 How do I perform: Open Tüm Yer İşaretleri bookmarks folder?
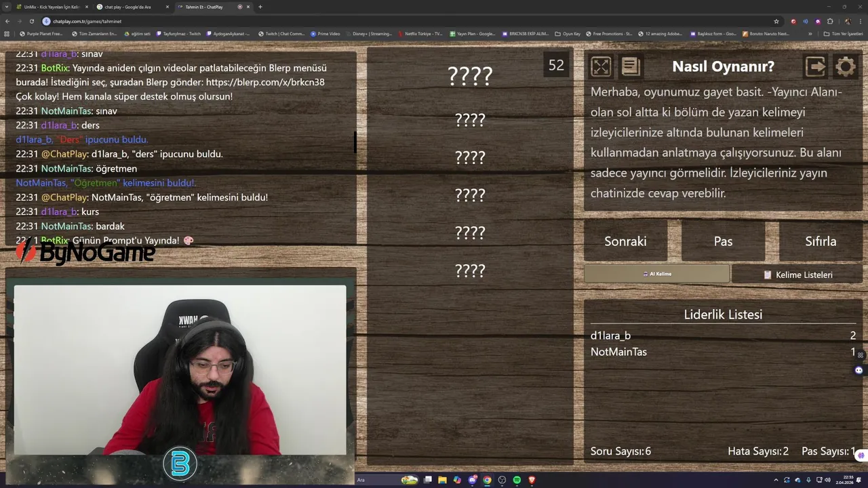(844, 33)
